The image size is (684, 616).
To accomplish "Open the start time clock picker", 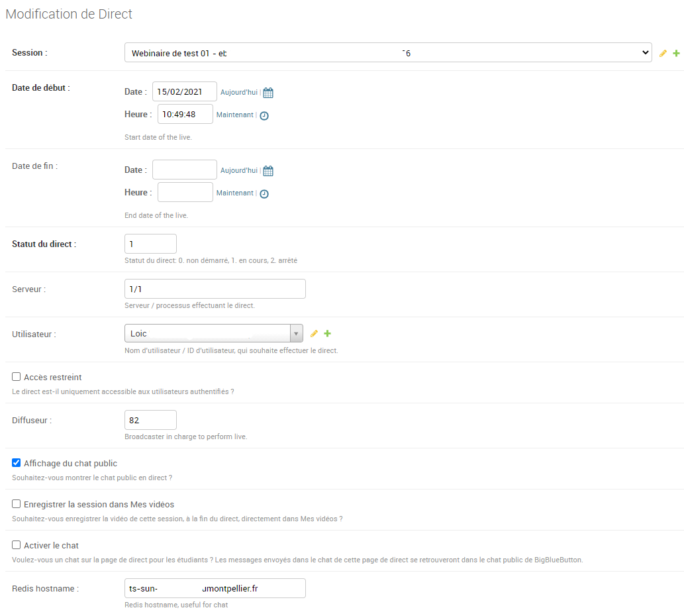I will (264, 115).
